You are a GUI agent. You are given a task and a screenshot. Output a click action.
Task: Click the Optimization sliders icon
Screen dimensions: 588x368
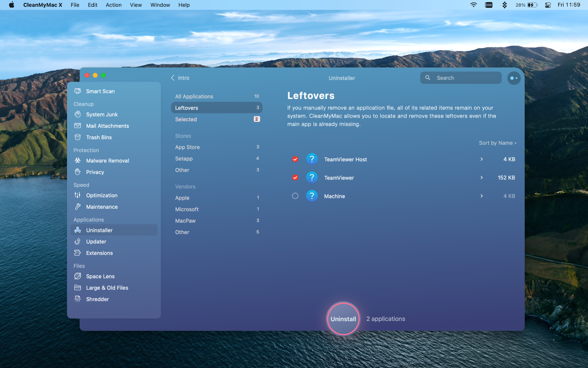click(x=78, y=195)
